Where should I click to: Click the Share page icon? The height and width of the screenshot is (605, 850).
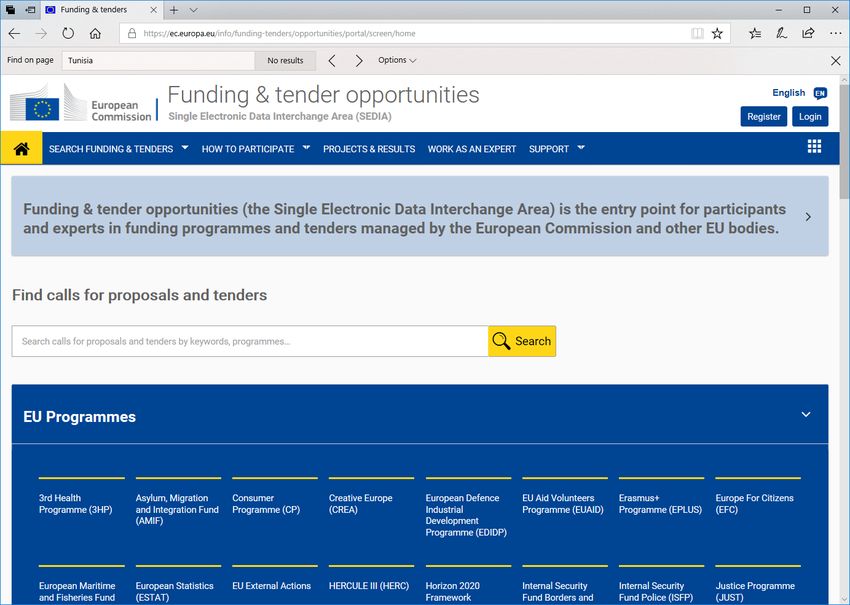click(808, 34)
